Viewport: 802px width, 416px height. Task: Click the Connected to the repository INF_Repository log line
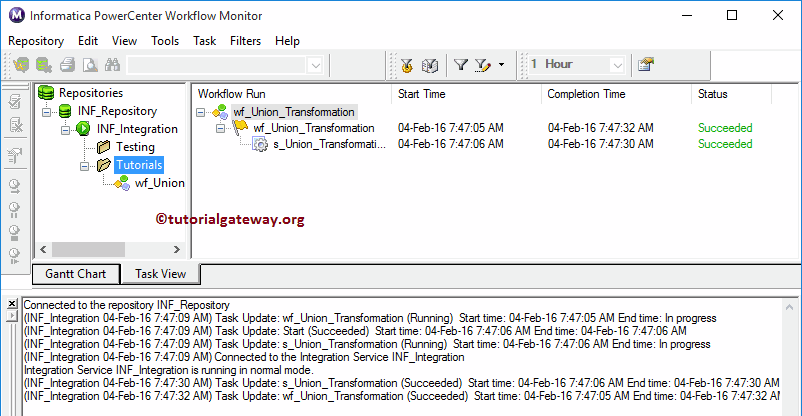(x=126, y=305)
